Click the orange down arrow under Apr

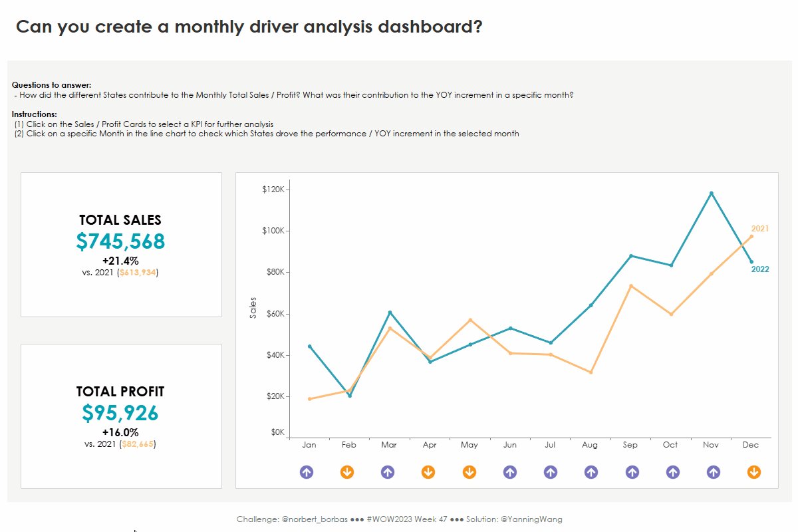(428, 472)
